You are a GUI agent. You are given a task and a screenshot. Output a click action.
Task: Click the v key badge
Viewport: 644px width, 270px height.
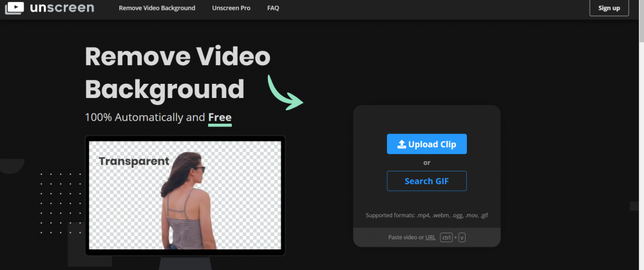click(462, 238)
